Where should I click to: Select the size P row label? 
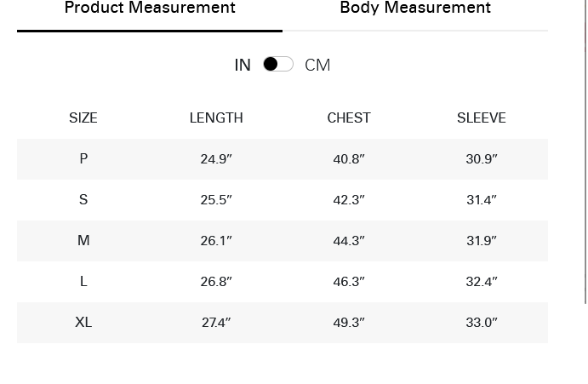(x=83, y=158)
